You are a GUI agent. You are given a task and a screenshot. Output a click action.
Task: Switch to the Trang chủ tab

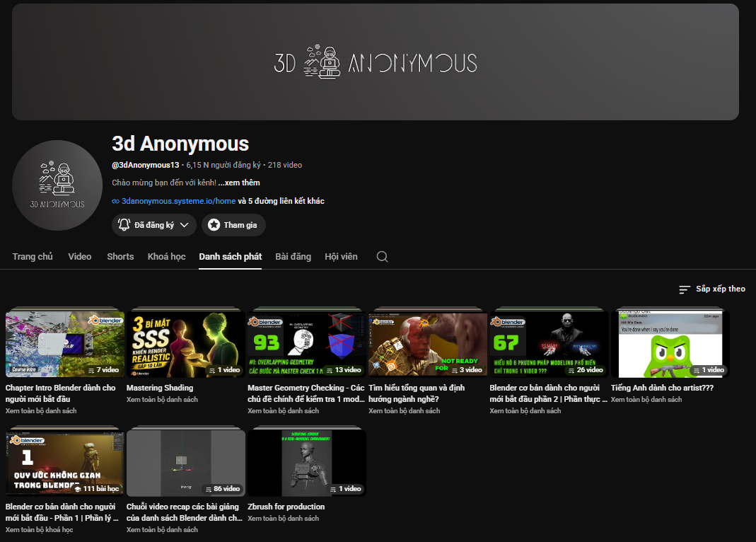[33, 257]
